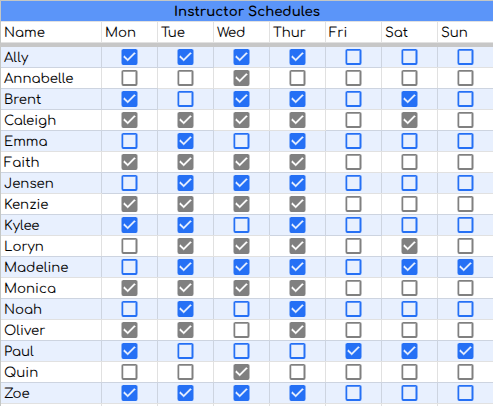Screen dimensions: 493x406
Task: Toggle Jensen's Monday checkbox on
Action: coord(129,183)
